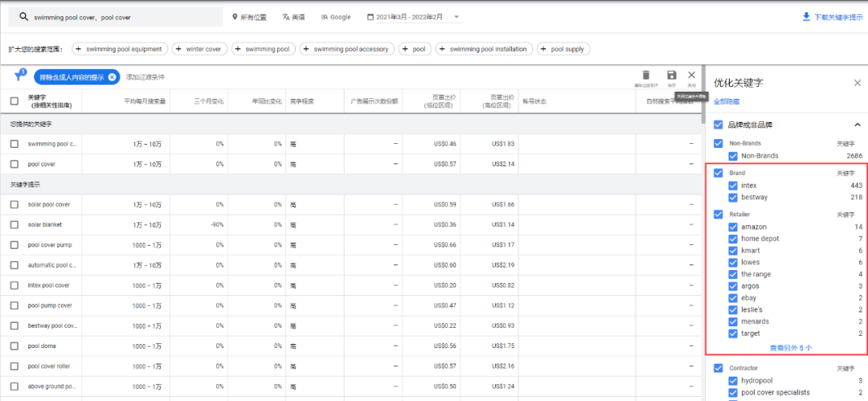Uncheck the Non-Brands group checkbox
This screenshot has height=401, width=868.
tap(719, 144)
